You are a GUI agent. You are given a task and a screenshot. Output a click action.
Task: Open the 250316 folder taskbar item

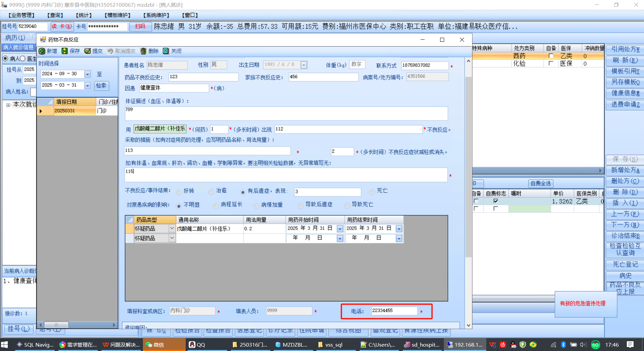pos(249,345)
